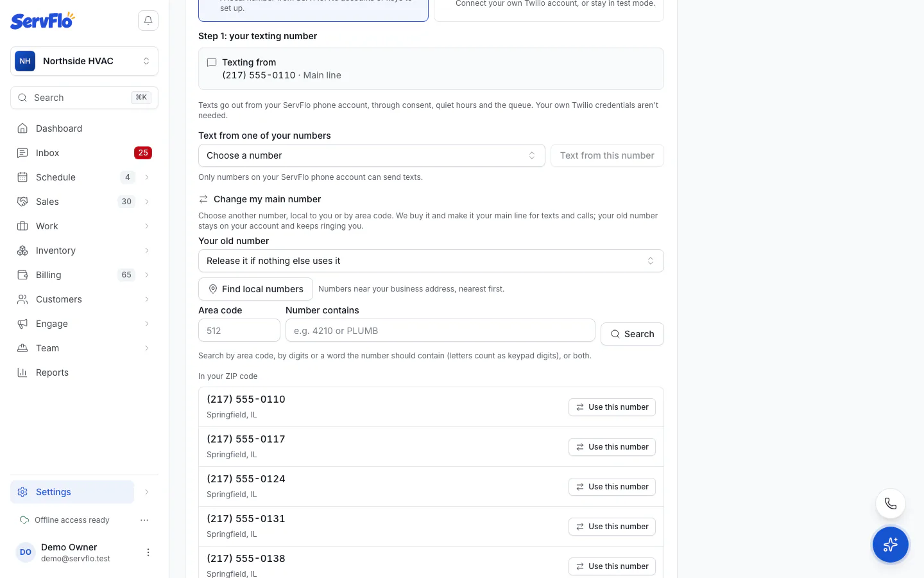Navigate to Reports
The image size is (924, 578).
click(x=84, y=372)
